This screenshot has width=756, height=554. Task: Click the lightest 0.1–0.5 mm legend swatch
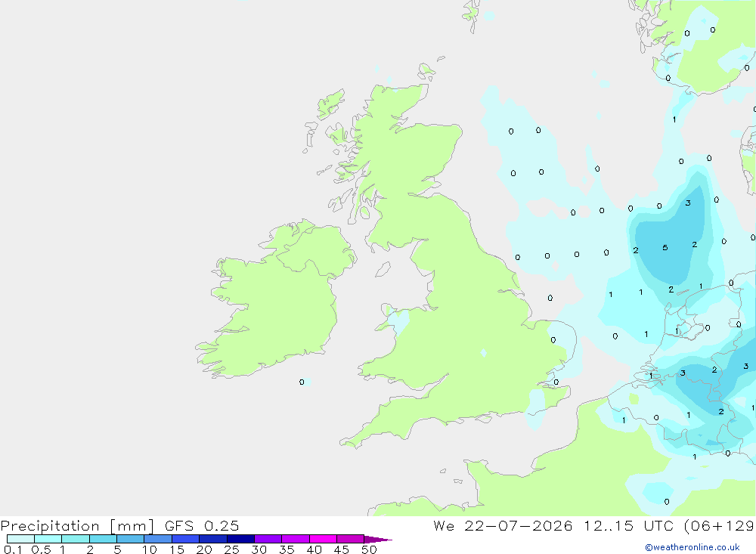click(20, 539)
